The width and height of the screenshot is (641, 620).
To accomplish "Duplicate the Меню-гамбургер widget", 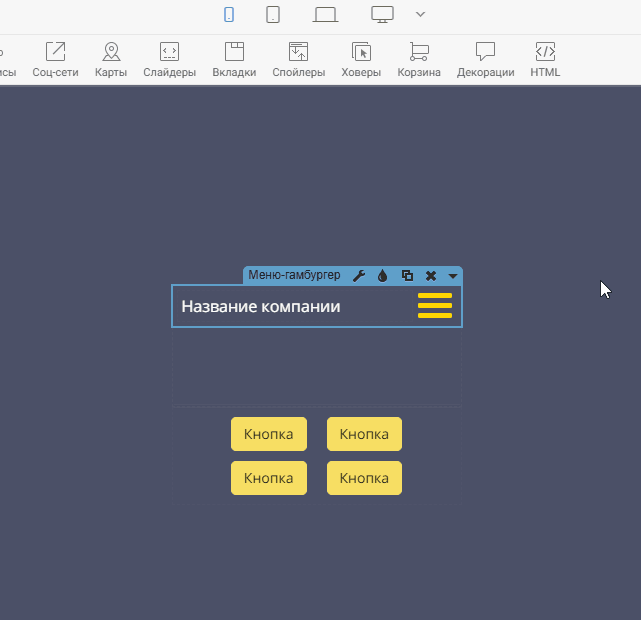I will click(x=407, y=276).
